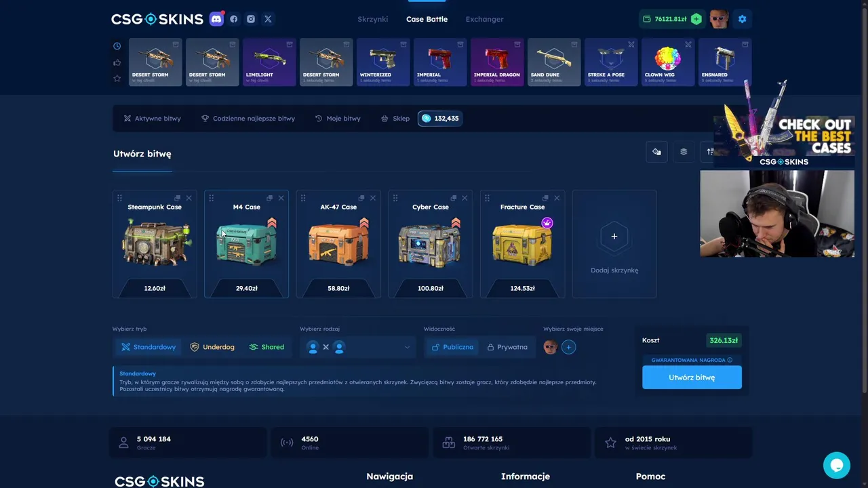868x488 pixels.
Task: Click the plus to add a case
Action: point(614,237)
